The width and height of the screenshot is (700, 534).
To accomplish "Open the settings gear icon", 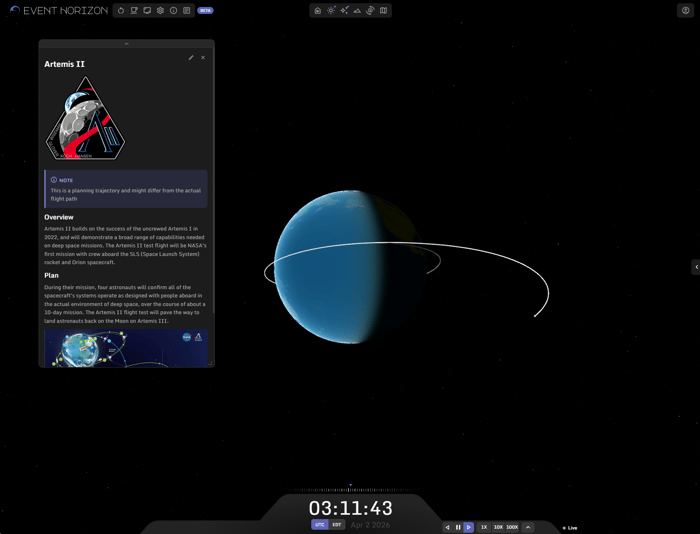I will (x=160, y=10).
